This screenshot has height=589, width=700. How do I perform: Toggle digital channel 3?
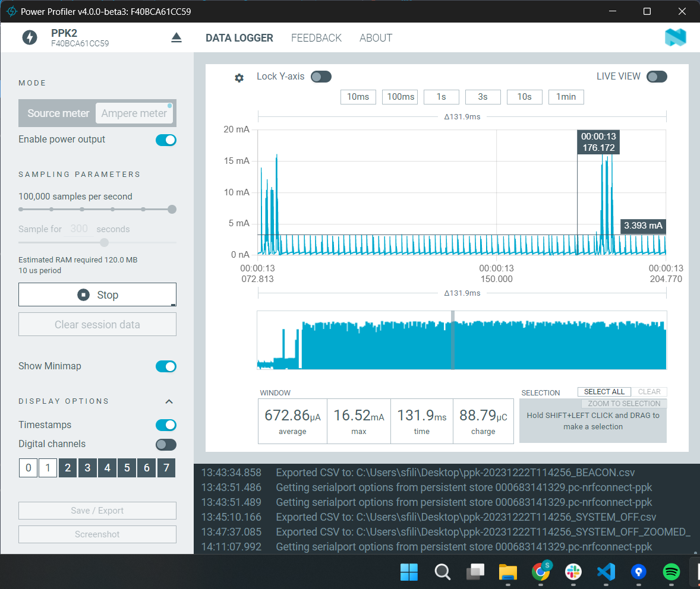click(87, 468)
